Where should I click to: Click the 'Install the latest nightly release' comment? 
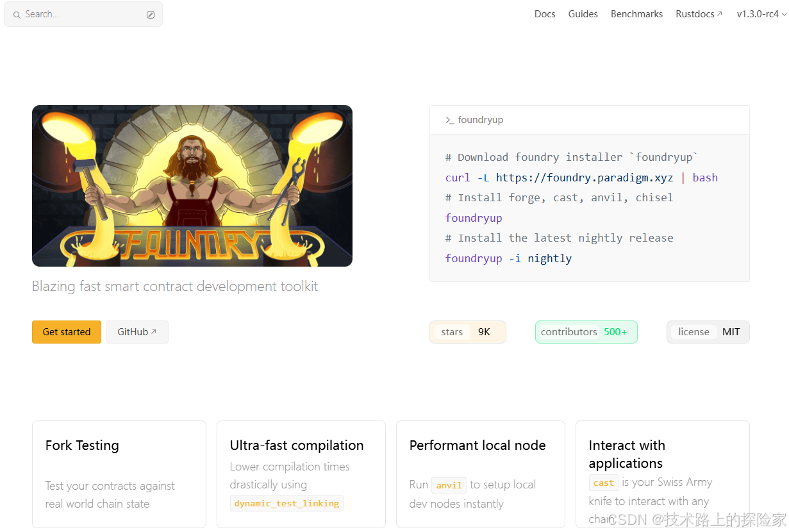559,238
